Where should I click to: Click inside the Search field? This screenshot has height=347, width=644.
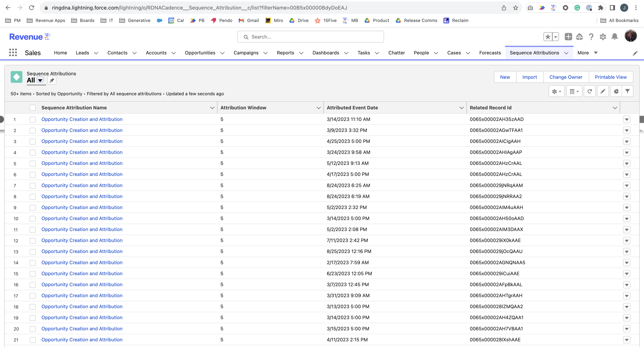click(310, 36)
